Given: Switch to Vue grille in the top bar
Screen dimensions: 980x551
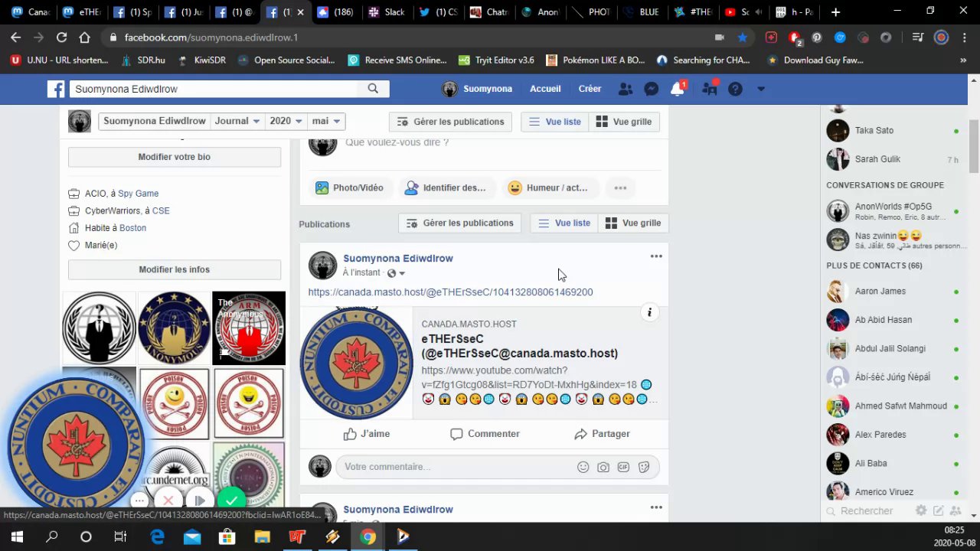Looking at the screenshot, I should tap(624, 122).
